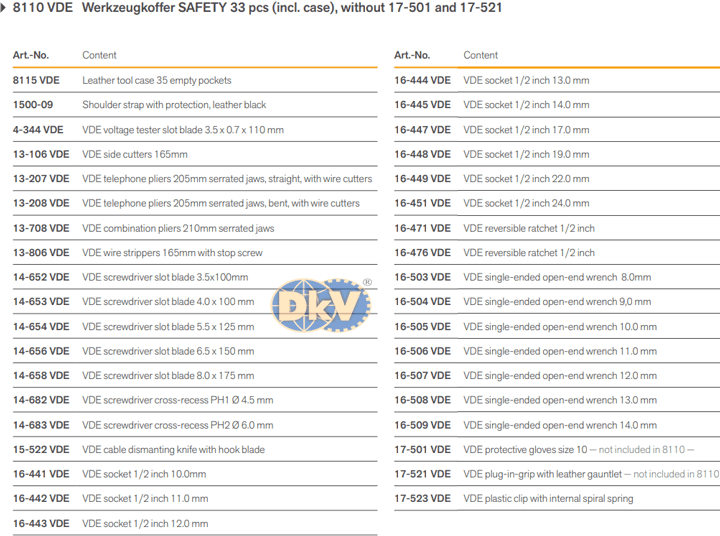Click article number 8115 VDE
This screenshot has height=536, width=720.
[37, 81]
